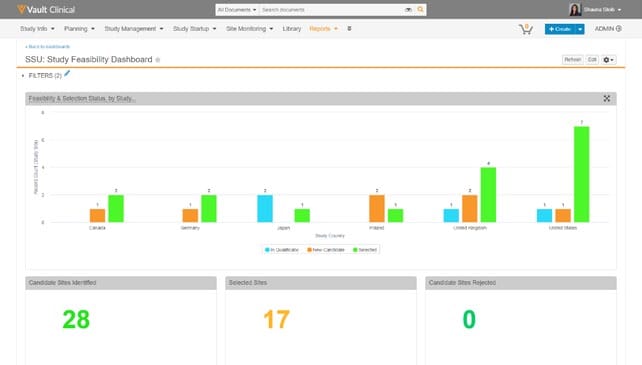Toggle New Candidate legend series
This screenshot has width=642, height=365.
(x=326, y=250)
